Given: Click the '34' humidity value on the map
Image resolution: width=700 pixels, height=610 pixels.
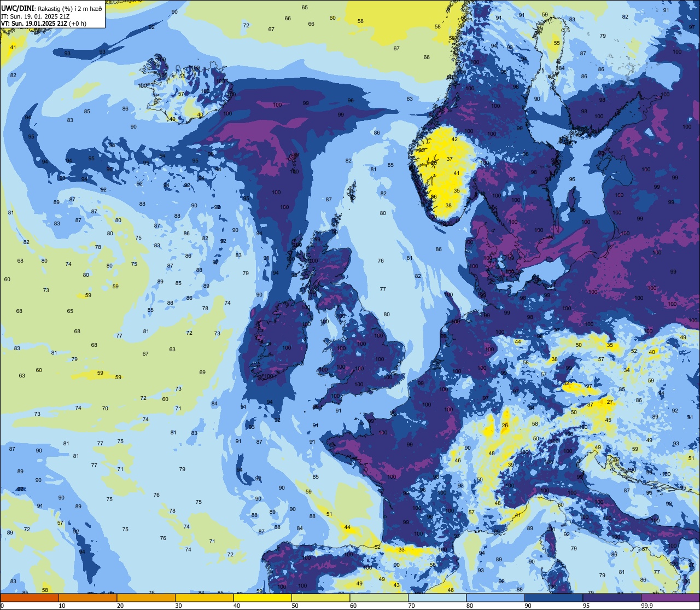Looking at the screenshot, I should (x=627, y=370).
